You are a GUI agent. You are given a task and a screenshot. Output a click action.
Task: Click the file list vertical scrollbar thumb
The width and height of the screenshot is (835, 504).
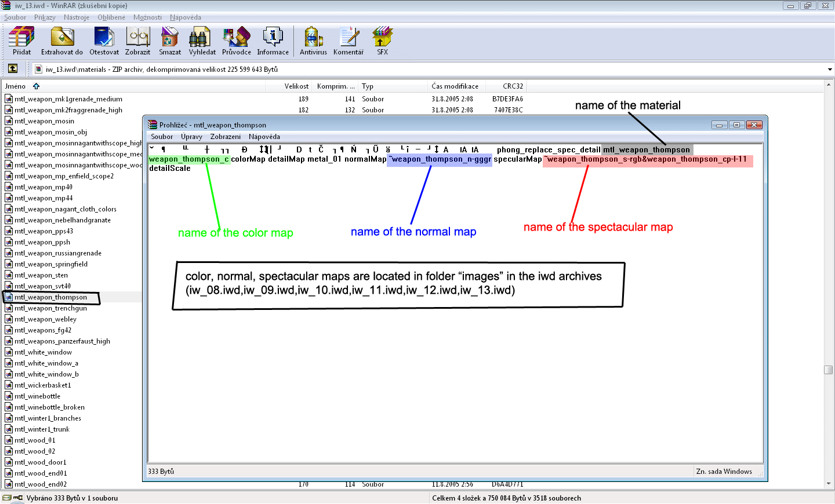click(x=829, y=370)
